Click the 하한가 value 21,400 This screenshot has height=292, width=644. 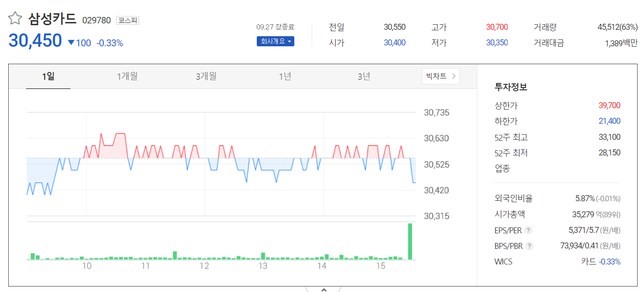(x=610, y=121)
